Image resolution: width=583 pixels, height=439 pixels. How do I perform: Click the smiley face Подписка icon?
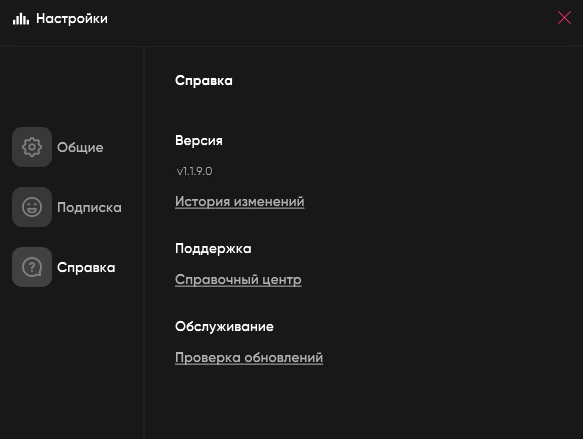pos(32,207)
